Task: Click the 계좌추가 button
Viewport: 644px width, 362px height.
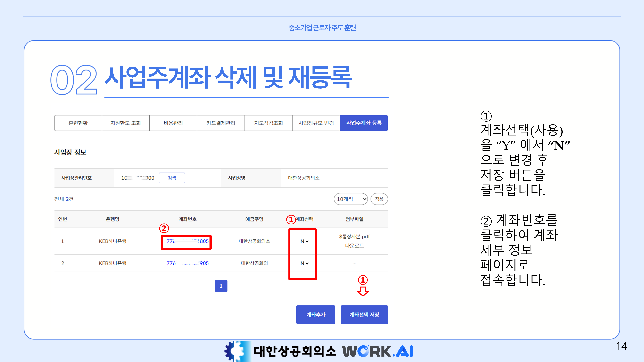Action: [x=316, y=315]
